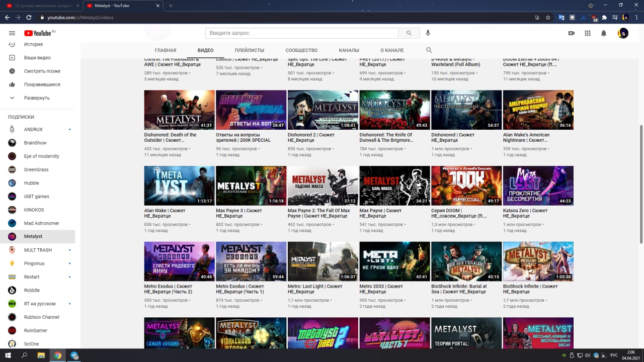Open Metro 2033 video thumbnail
This screenshot has width=644, height=362.
[395, 261]
